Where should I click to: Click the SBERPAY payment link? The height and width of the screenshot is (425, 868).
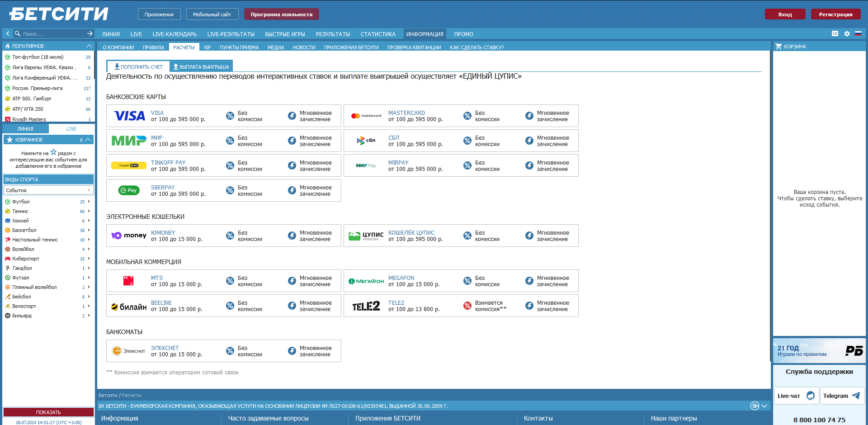coord(163,187)
